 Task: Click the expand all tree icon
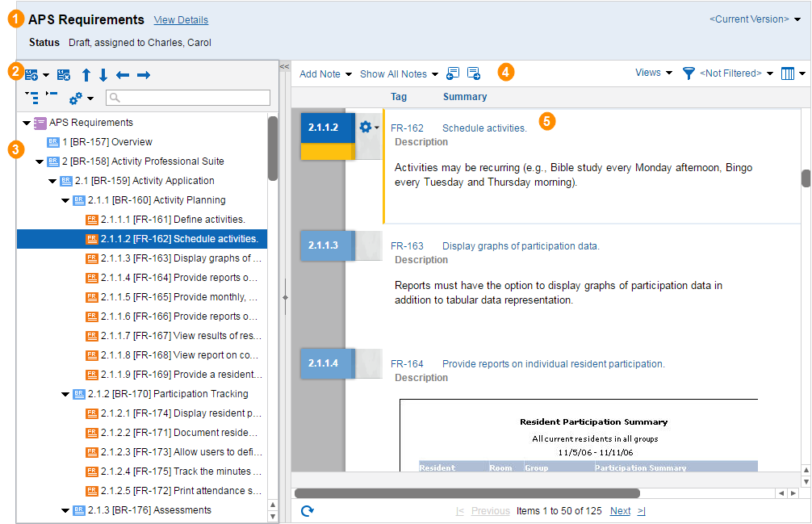(x=32, y=98)
